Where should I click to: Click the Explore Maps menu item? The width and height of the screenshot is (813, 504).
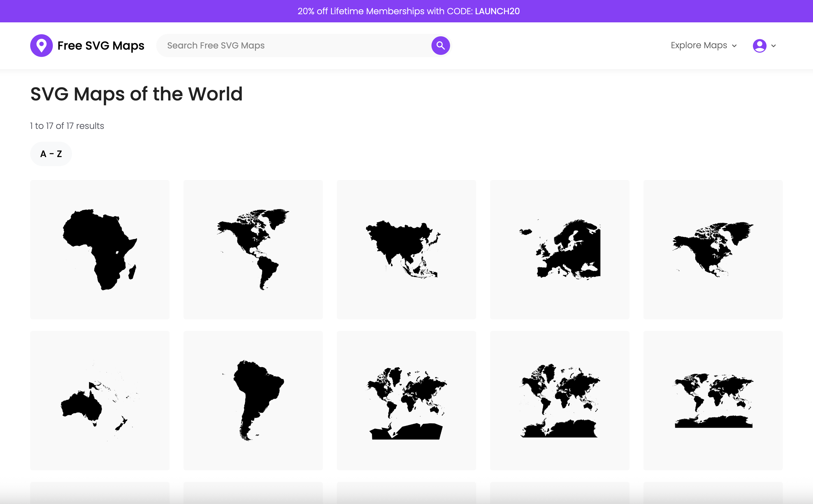698,45
